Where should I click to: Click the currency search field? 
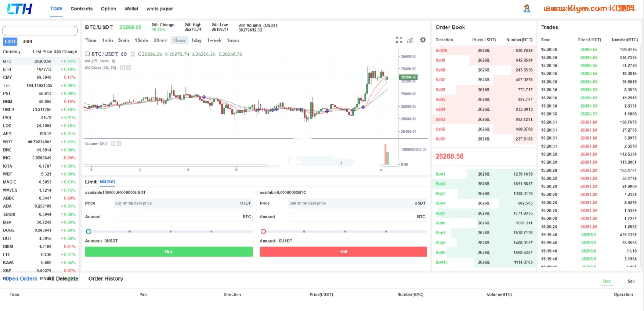tap(40, 31)
